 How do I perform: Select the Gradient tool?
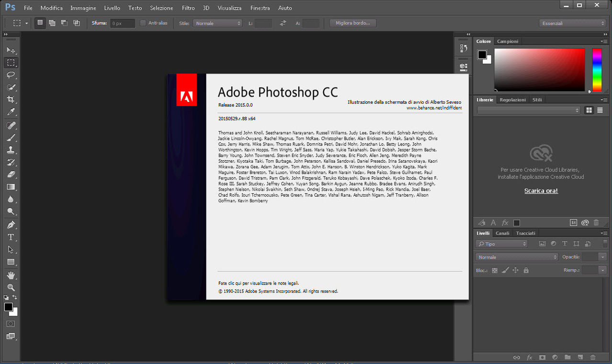[x=11, y=187]
